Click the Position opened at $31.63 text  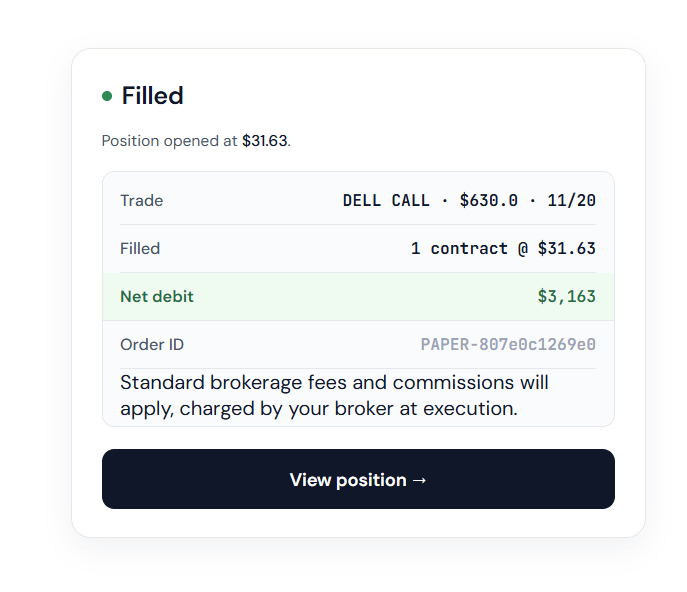coord(196,141)
